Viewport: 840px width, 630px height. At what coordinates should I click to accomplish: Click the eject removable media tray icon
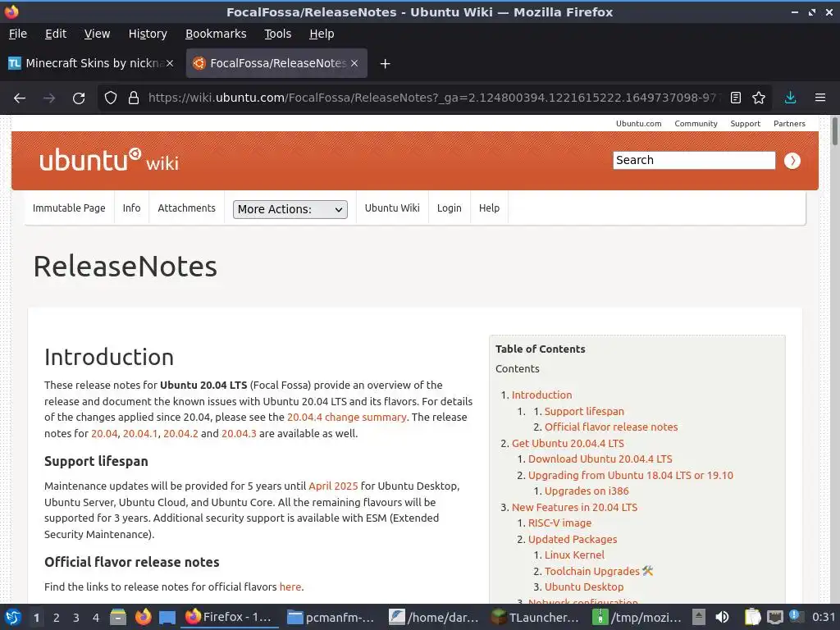[699, 617]
